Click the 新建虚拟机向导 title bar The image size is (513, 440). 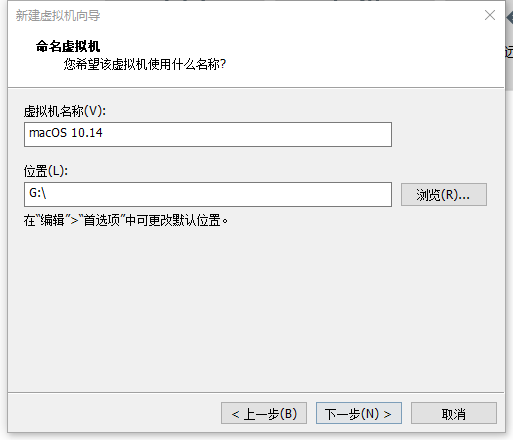coord(247,15)
